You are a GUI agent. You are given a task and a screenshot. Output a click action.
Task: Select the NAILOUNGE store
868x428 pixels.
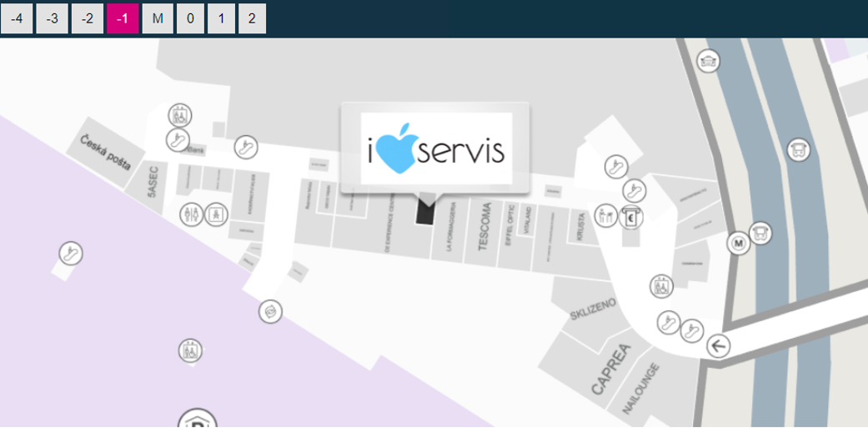point(641,388)
